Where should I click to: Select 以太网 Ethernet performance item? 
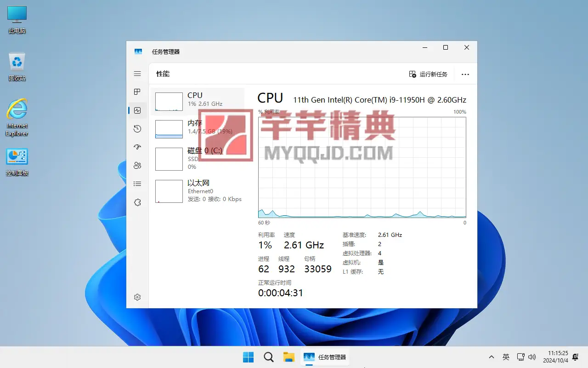[x=198, y=190]
